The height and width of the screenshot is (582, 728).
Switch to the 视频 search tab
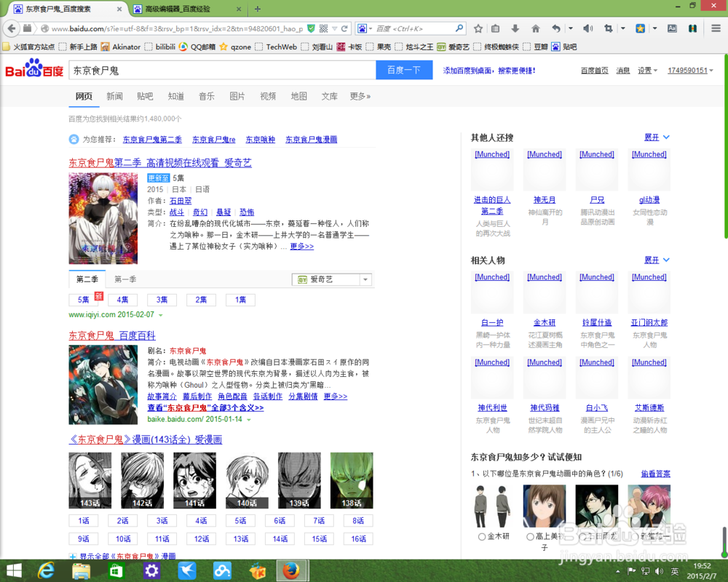coord(268,96)
